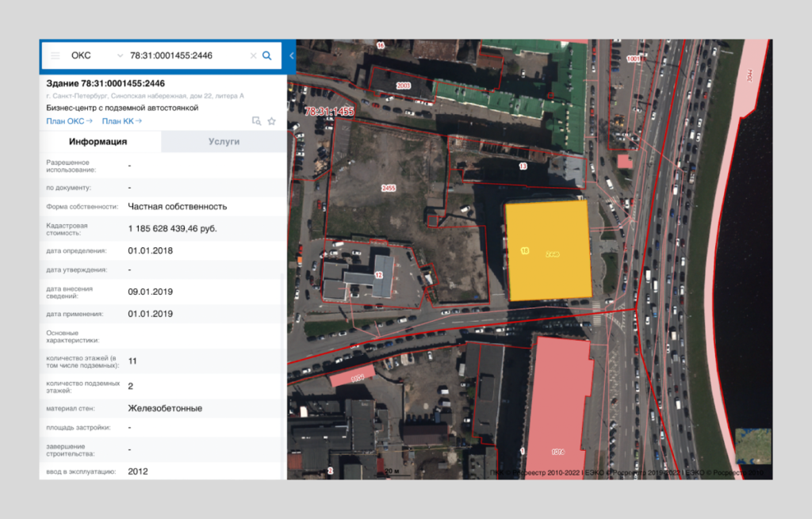Add object to favorites with star

coord(271,121)
